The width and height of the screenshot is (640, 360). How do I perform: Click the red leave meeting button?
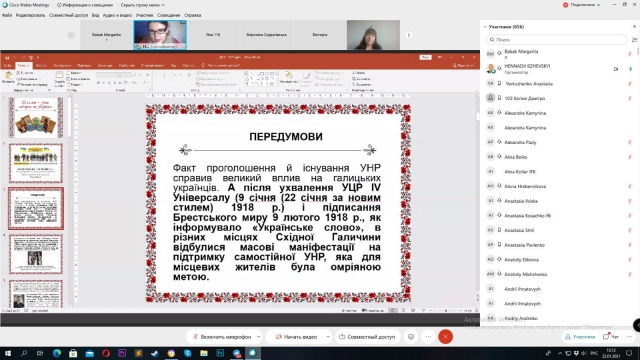click(x=445, y=337)
